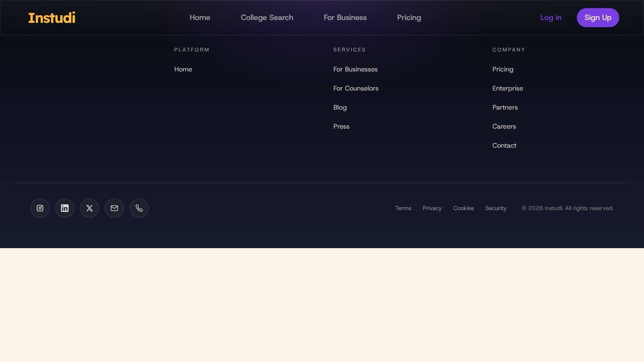This screenshot has width=644, height=362.
Task: Open the Contact footer link
Action: [504, 145]
